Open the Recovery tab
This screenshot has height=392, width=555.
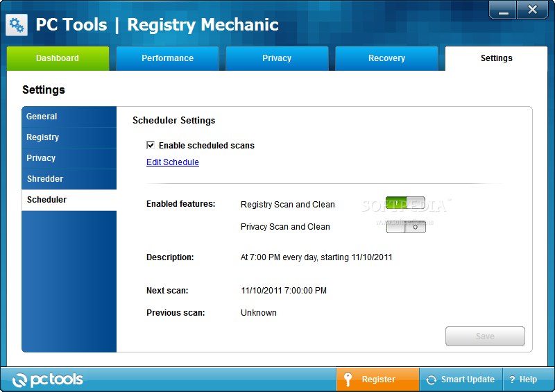click(386, 58)
